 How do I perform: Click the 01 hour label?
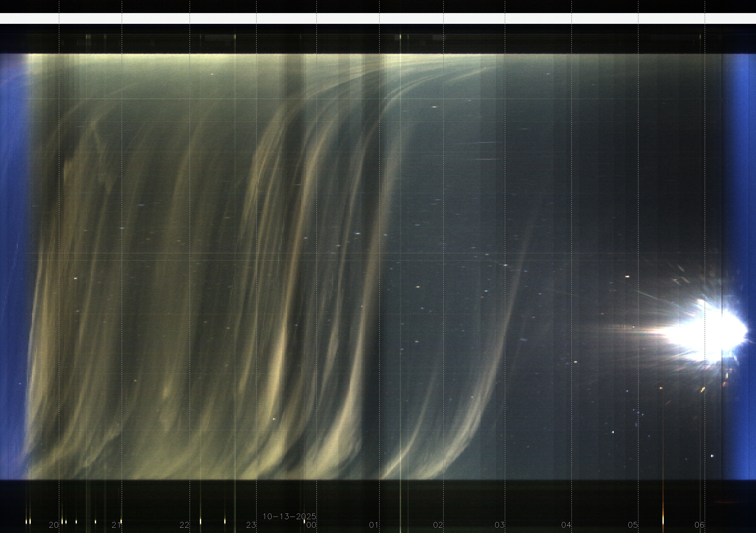point(374,525)
